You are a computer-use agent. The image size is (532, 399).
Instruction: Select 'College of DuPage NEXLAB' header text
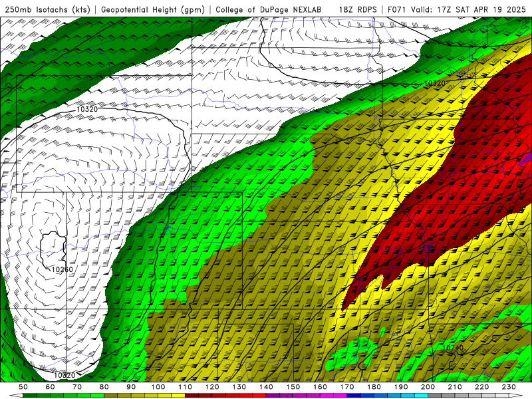(x=269, y=10)
